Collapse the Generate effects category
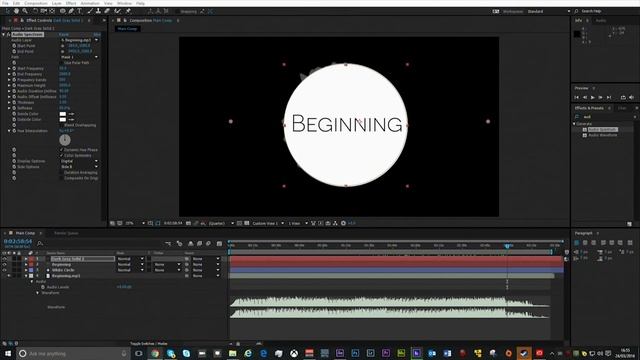 tap(574, 124)
